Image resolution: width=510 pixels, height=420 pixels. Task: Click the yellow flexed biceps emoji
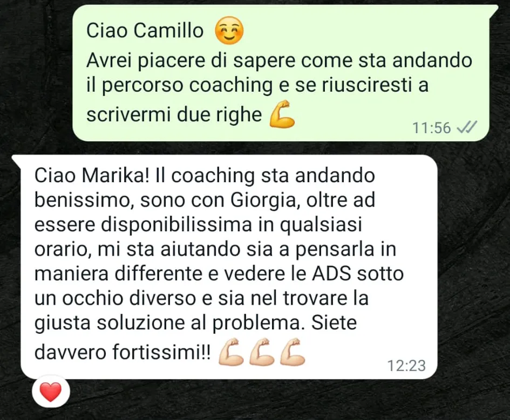[x=282, y=115]
